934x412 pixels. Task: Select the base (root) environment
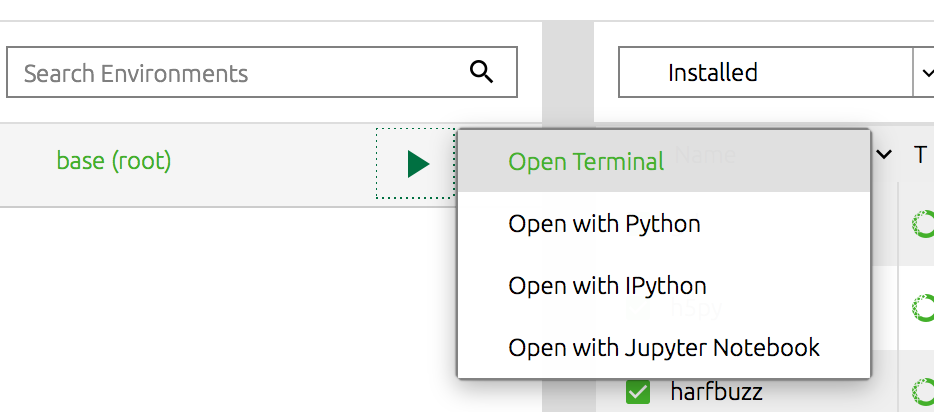114,160
